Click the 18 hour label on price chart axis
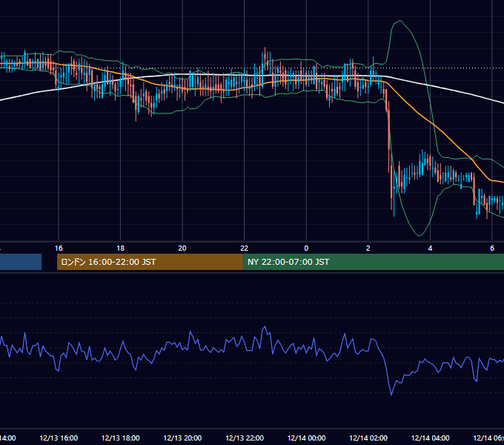504x445 pixels. [x=121, y=248]
